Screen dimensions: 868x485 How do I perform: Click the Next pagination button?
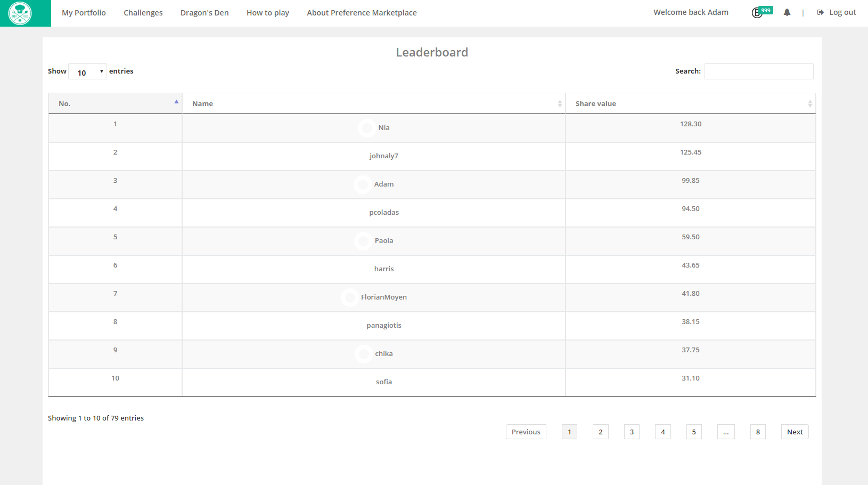click(x=795, y=432)
